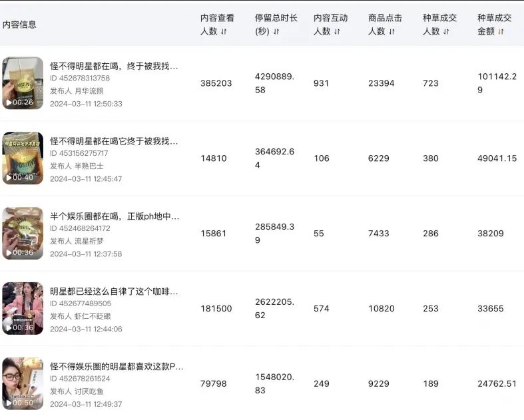Click product clicks value 7433
Screen dimensions: 524x420
(x=379, y=234)
